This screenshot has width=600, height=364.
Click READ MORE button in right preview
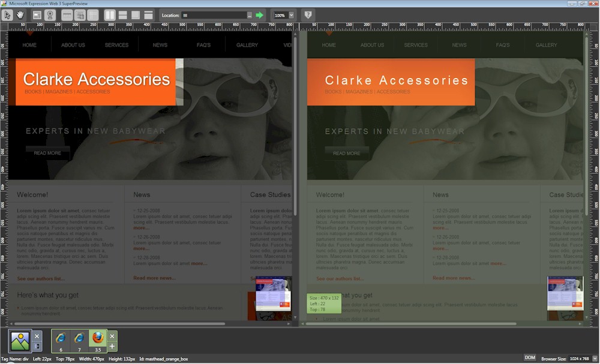pos(347,154)
